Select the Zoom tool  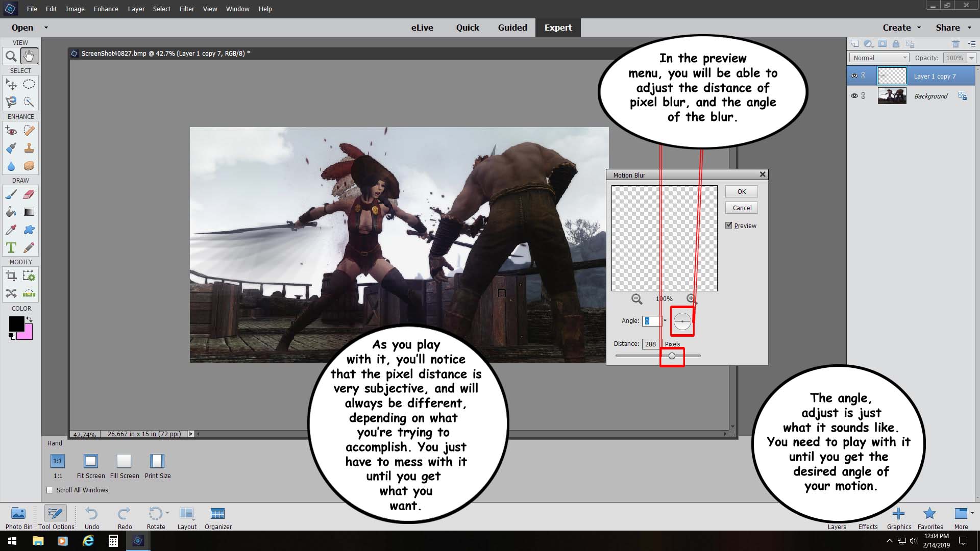coord(11,56)
